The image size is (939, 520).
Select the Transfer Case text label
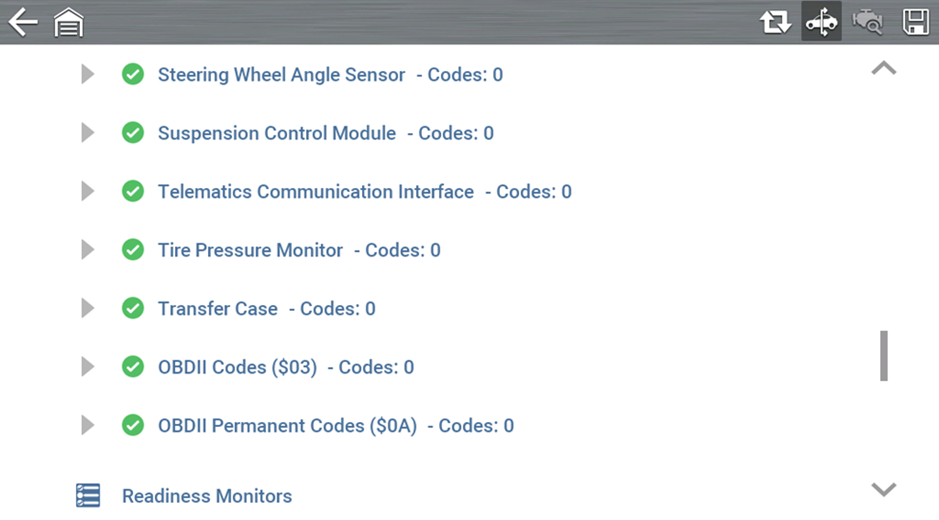[x=218, y=308]
